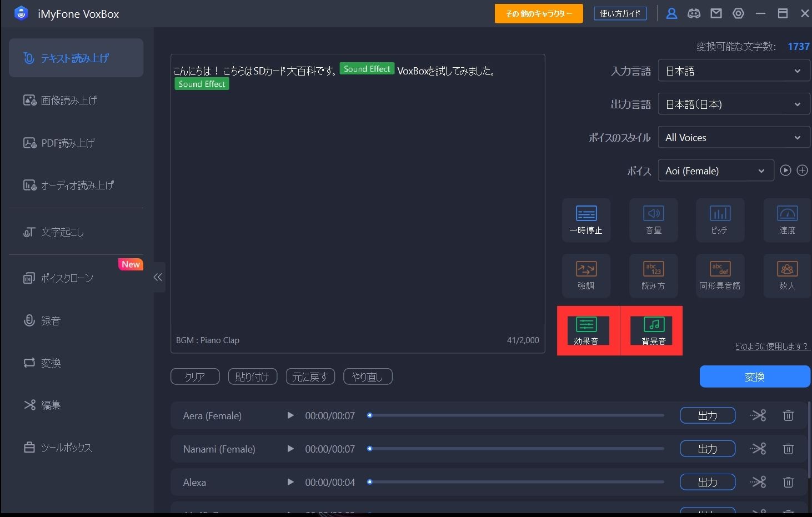Image resolution: width=812 pixels, height=517 pixels.
Task: Open the ボイスのスタイル All Voices dropdown
Action: (x=733, y=138)
